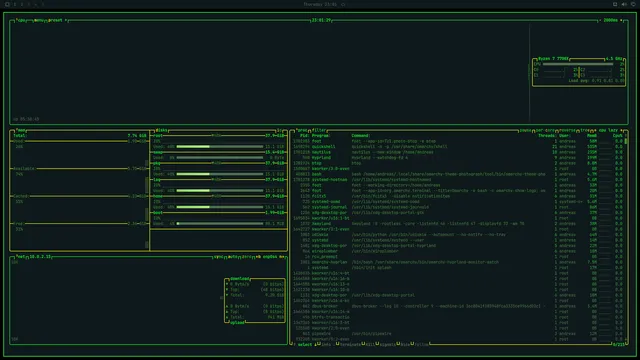The height and width of the screenshot is (360, 640).
Task: Select the fcitx5 process row
Action: pos(458,196)
